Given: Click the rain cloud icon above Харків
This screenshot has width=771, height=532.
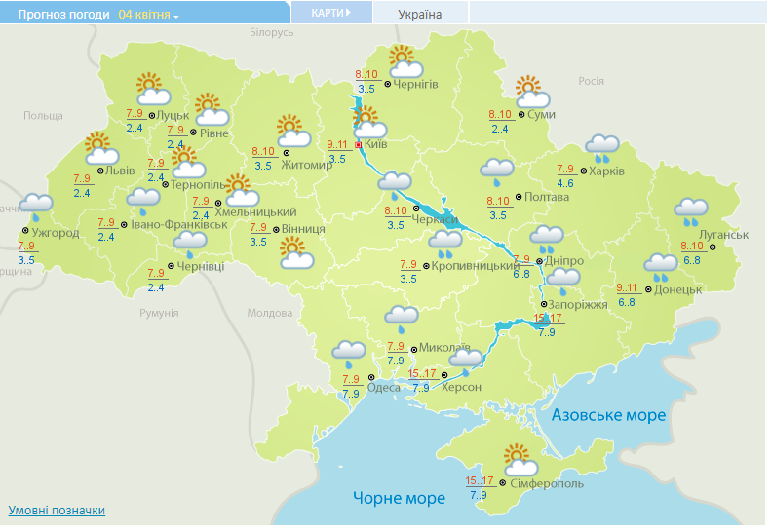Looking at the screenshot, I should pyautogui.click(x=601, y=147).
